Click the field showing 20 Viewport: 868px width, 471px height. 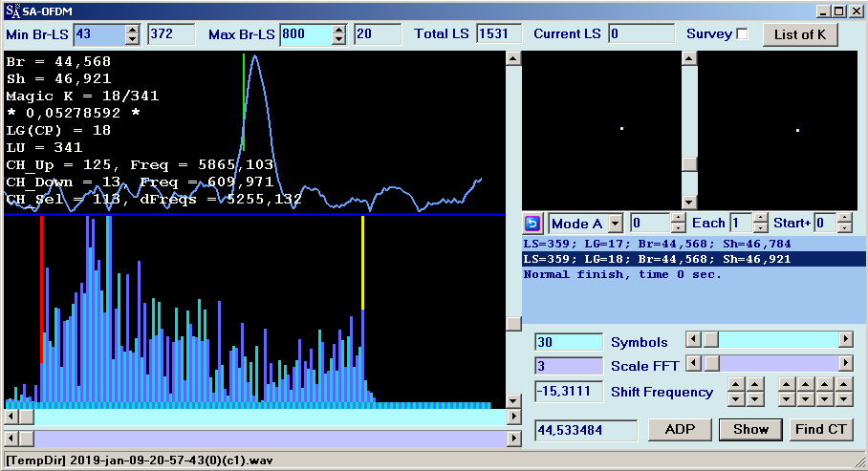pyautogui.click(x=378, y=34)
